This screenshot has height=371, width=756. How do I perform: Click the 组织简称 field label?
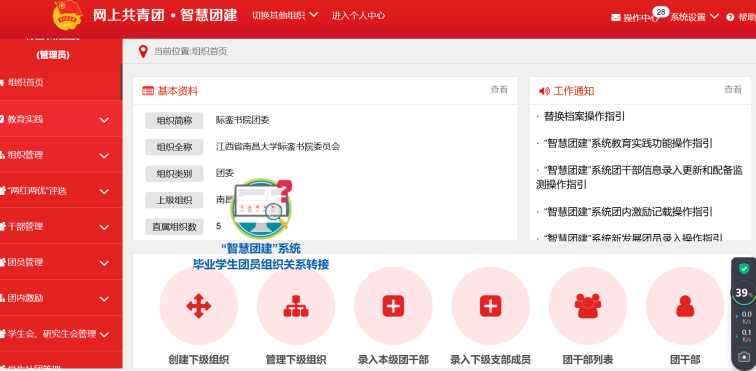click(174, 121)
